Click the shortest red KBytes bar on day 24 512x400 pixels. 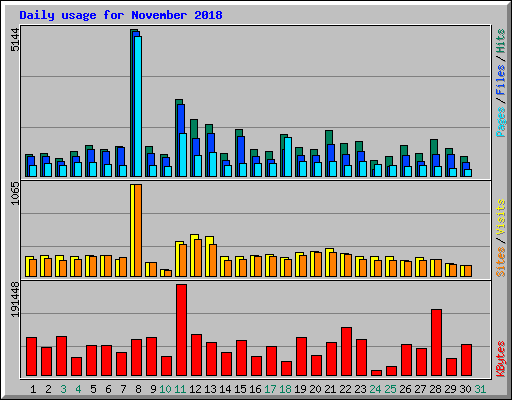coord(377,373)
